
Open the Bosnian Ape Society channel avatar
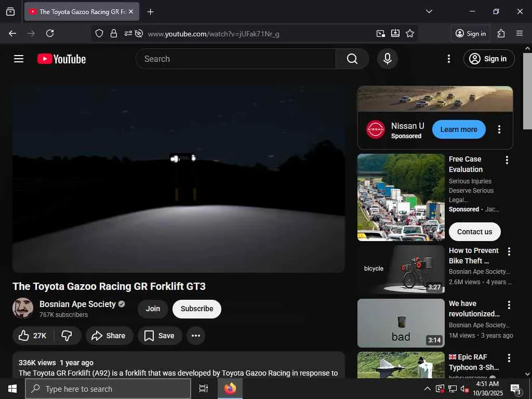(x=23, y=308)
